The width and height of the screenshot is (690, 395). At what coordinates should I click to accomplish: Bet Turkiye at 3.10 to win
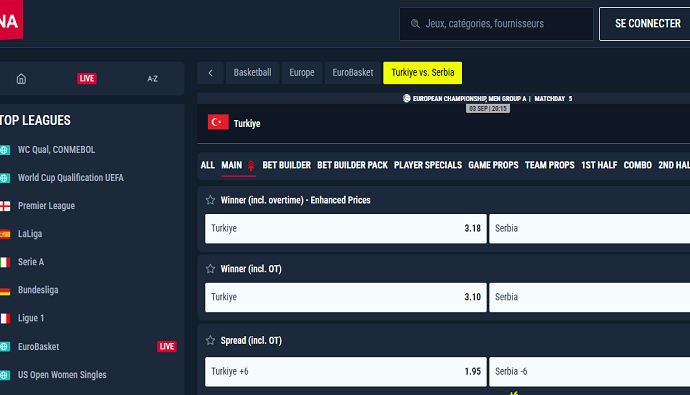(346, 297)
